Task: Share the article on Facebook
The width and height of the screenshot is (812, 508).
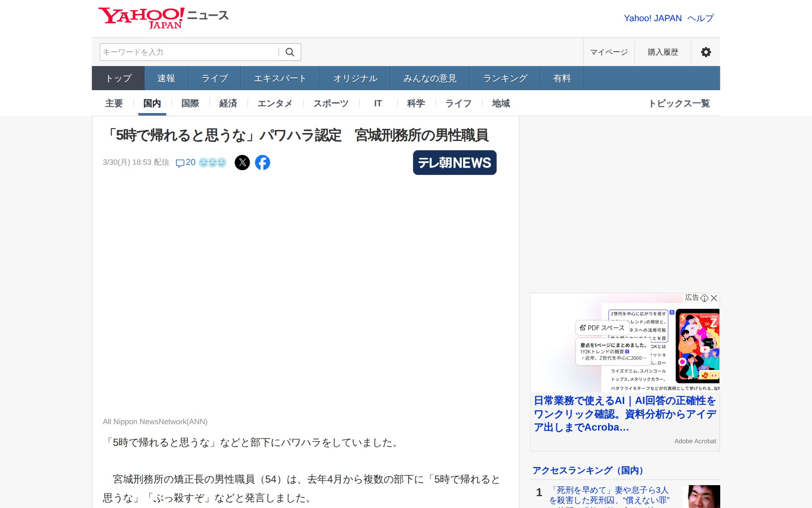Action: pos(262,163)
